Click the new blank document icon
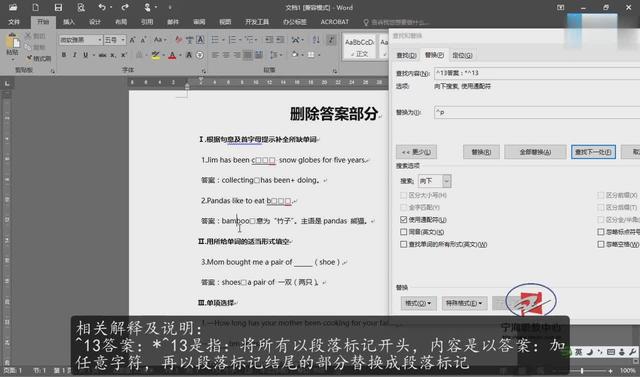 pos(36,7)
